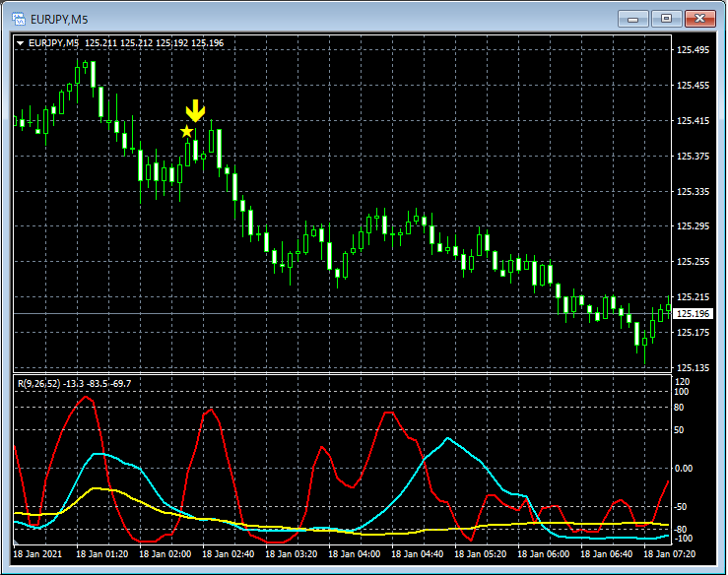Maximize the EURJPY,M5 chart window

667,18
